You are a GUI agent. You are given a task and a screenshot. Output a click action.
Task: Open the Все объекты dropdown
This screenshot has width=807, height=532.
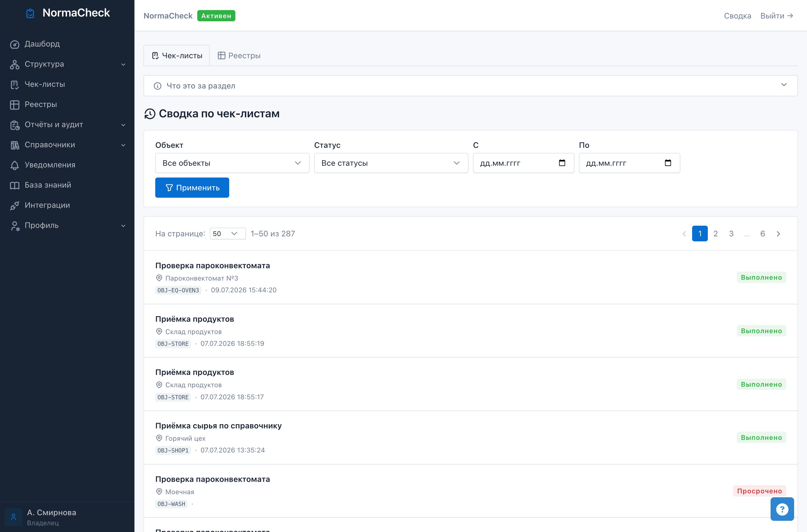click(x=232, y=163)
